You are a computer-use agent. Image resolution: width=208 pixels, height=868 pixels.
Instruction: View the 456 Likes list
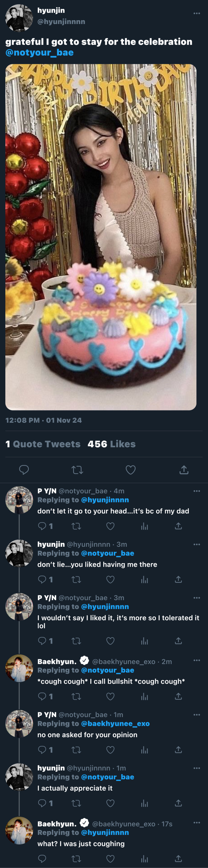tap(111, 444)
